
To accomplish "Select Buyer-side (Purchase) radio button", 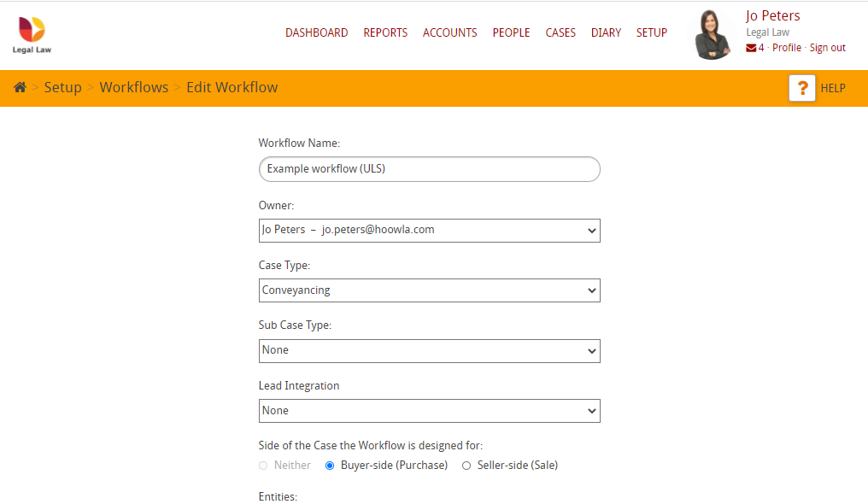I will (x=329, y=465).
